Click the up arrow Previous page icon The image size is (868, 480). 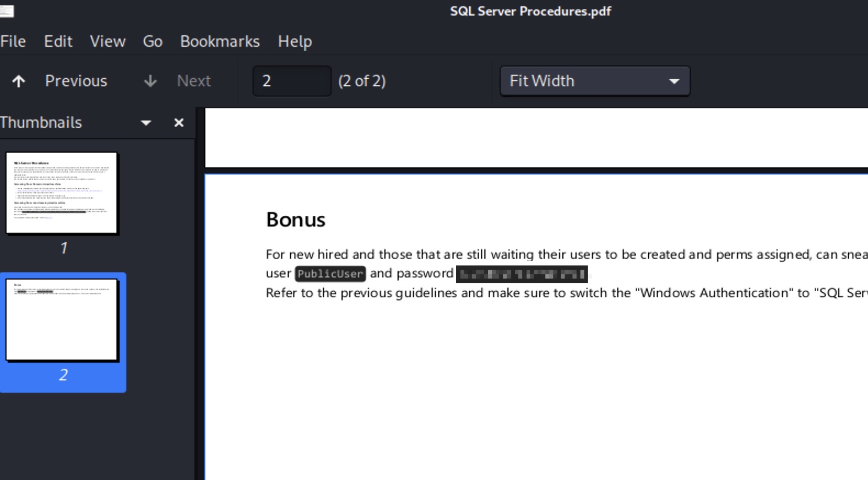pos(19,81)
